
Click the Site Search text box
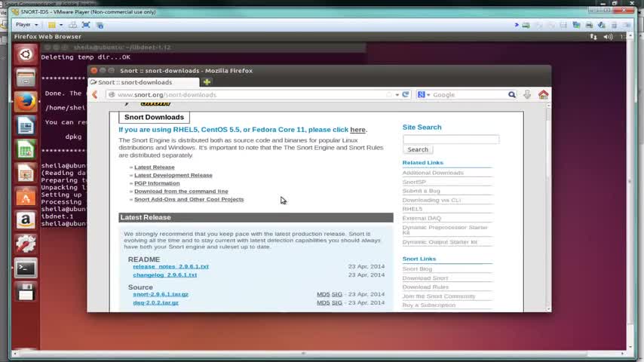pyautogui.click(x=451, y=140)
